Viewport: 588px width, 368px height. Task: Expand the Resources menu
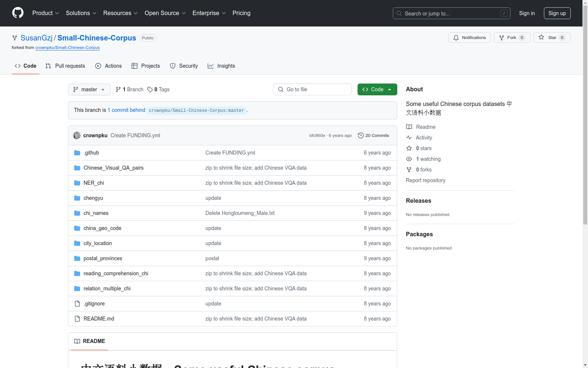[121, 13]
